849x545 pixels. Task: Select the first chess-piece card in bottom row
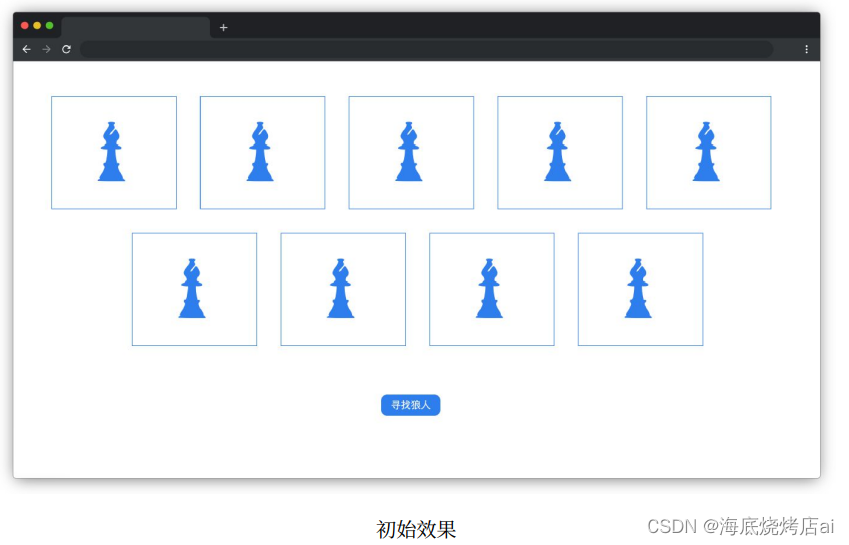click(x=194, y=289)
